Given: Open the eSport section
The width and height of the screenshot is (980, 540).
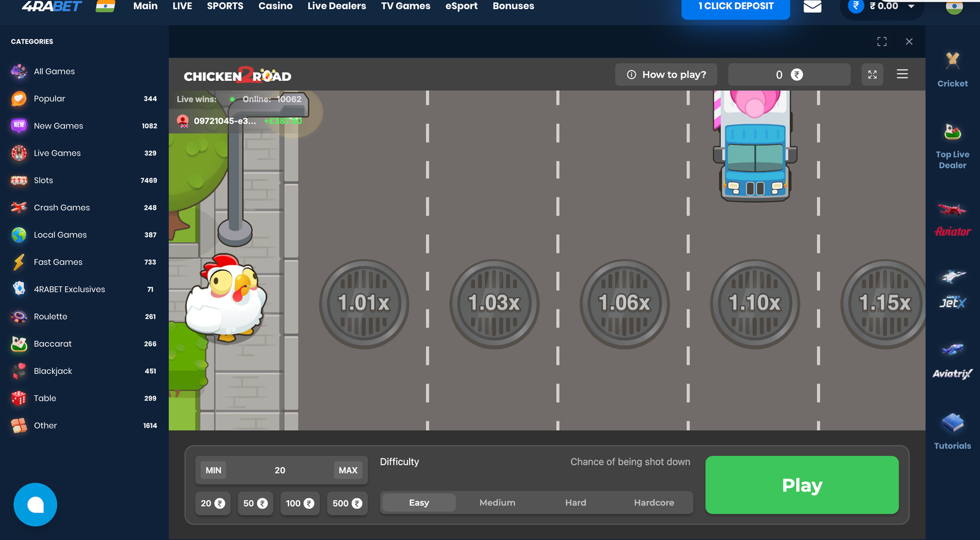Looking at the screenshot, I should point(461,6).
